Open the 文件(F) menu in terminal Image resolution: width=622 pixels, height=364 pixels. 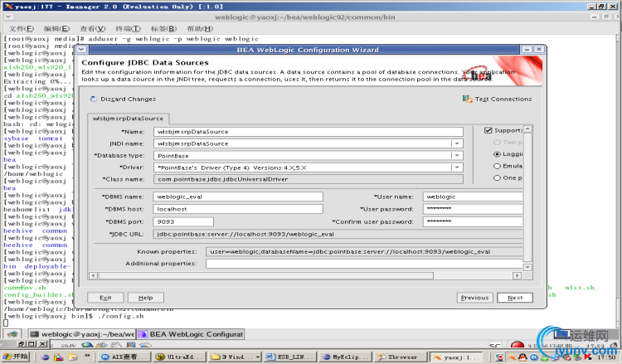coord(22,28)
